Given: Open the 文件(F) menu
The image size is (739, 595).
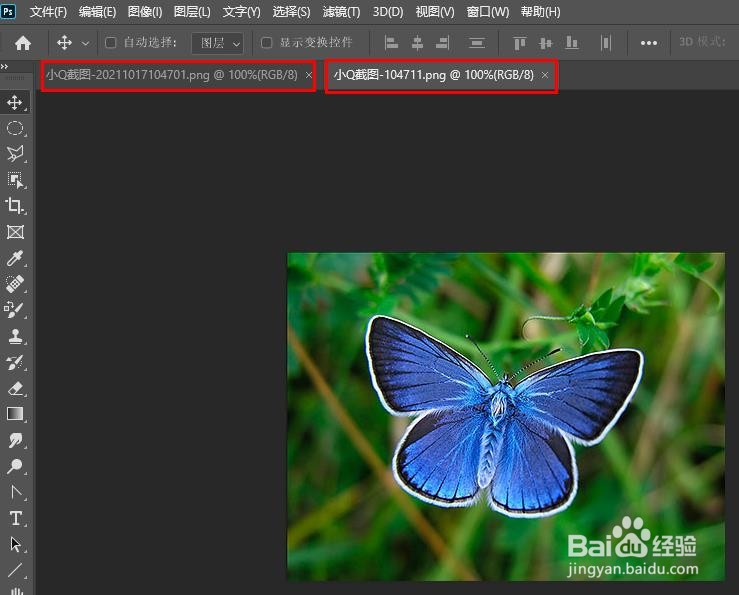Looking at the screenshot, I should pos(48,11).
